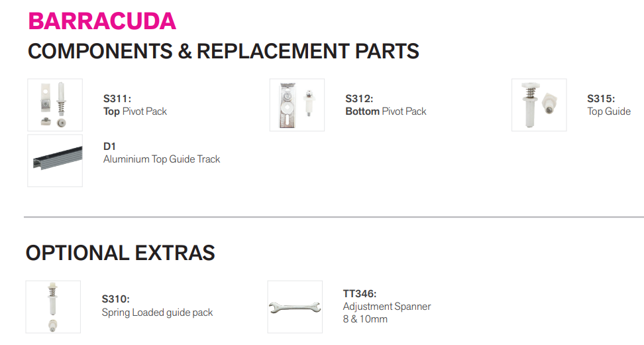Image resolution: width=644 pixels, height=345 pixels.
Task: Click the Aluminium Top Guide Track label
Action: (x=162, y=159)
